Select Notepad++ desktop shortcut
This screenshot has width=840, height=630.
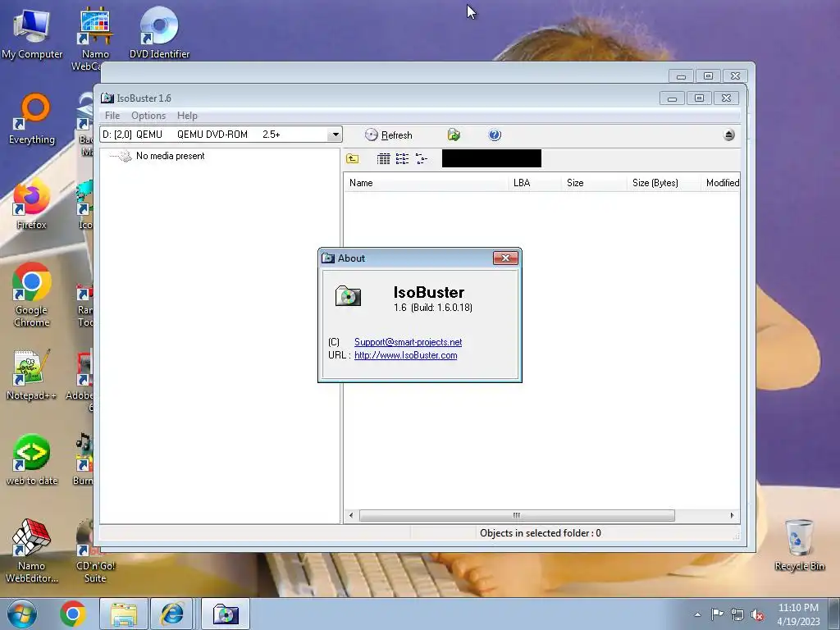point(32,374)
